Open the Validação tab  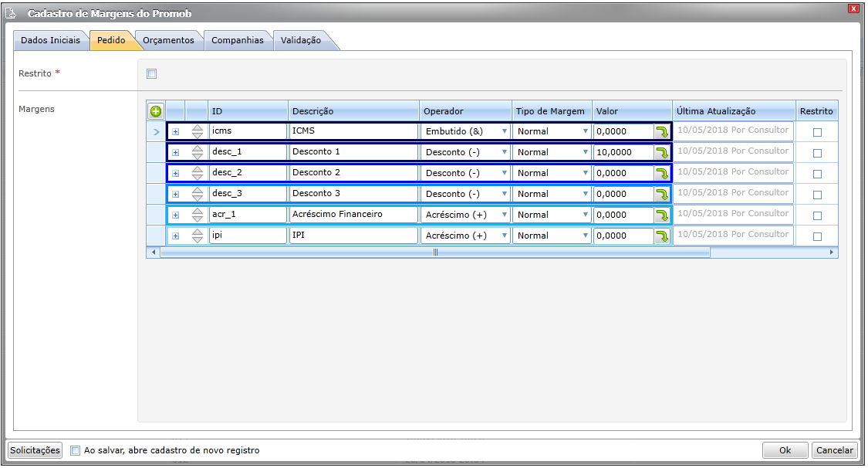coord(301,40)
